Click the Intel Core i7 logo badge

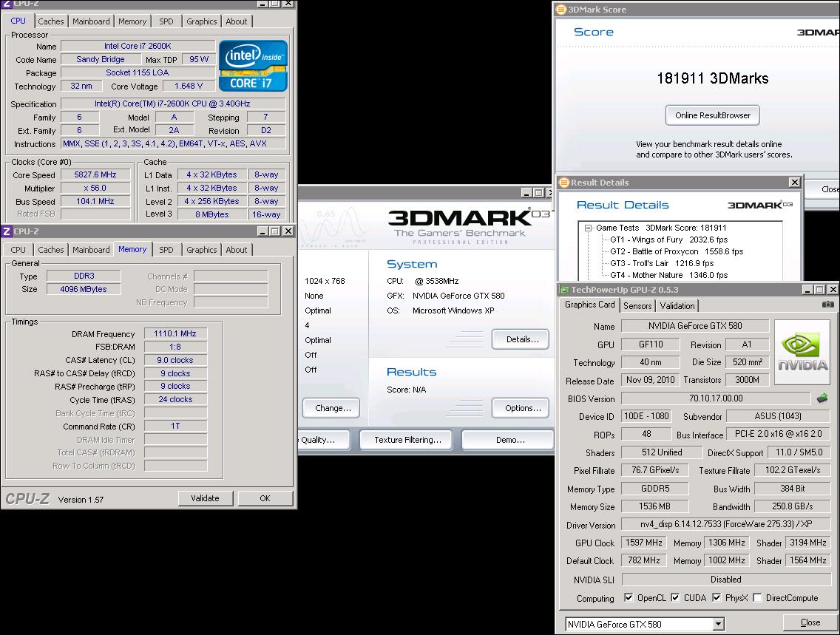(253, 66)
